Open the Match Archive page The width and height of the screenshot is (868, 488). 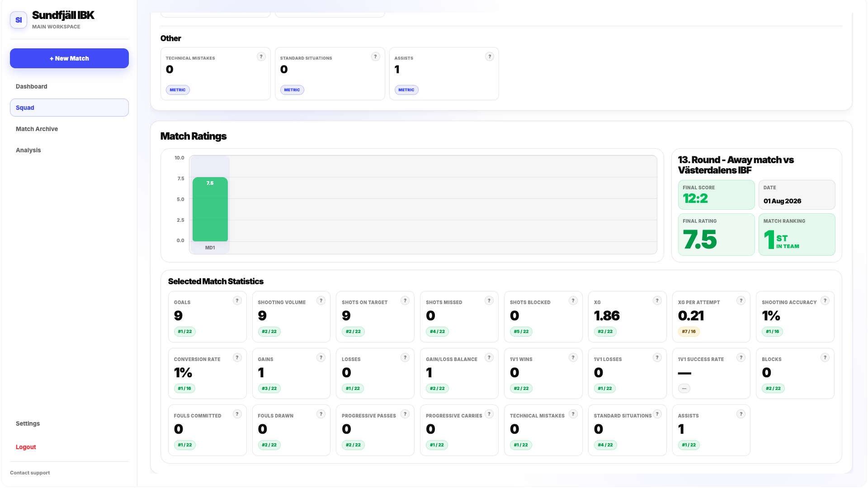69,129
